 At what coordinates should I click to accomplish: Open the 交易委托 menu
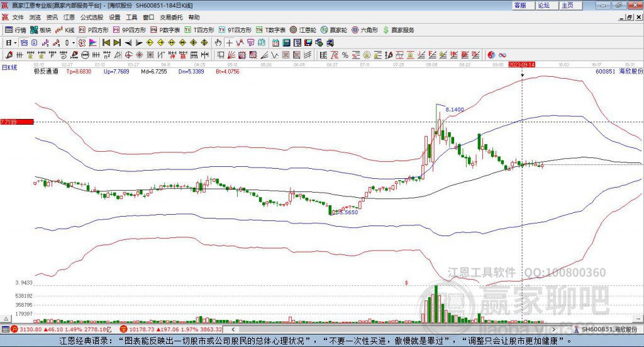pyautogui.click(x=171, y=17)
